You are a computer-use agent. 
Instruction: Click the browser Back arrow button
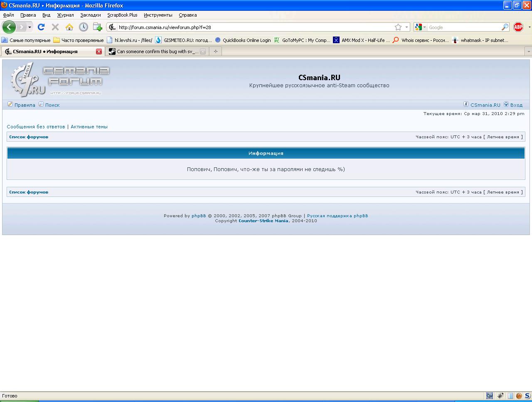click(x=9, y=27)
